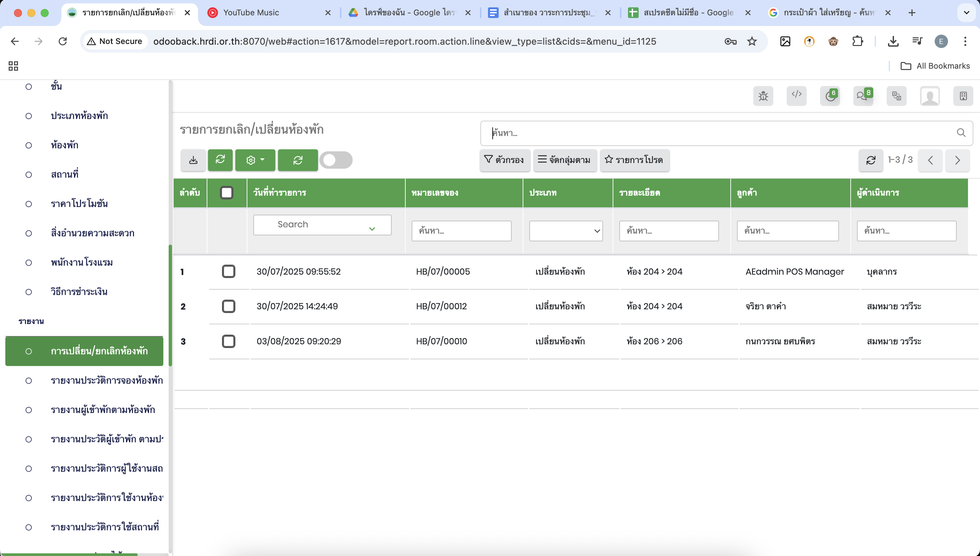The width and height of the screenshot is (980, 556).
Task: Open the green gear settings dropdown
Action: click(255, 160)
